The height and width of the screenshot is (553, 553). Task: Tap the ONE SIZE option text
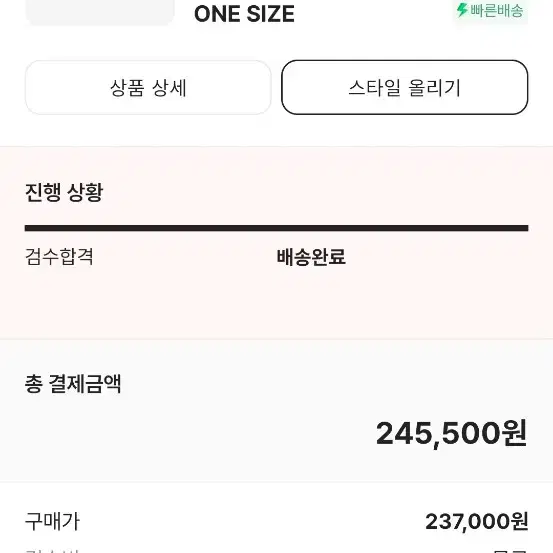click(x=244, y=14)
